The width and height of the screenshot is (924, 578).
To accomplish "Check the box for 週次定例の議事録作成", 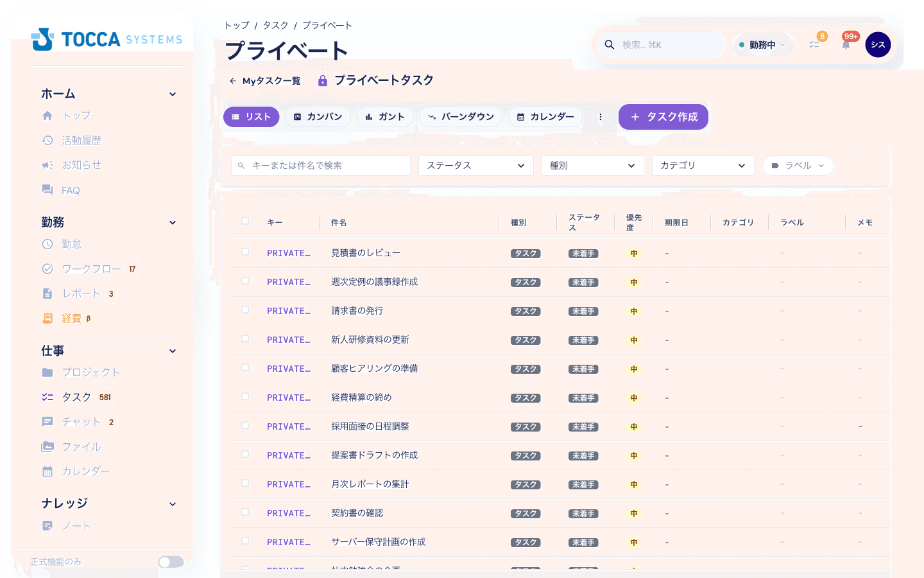I will [245, 281].
